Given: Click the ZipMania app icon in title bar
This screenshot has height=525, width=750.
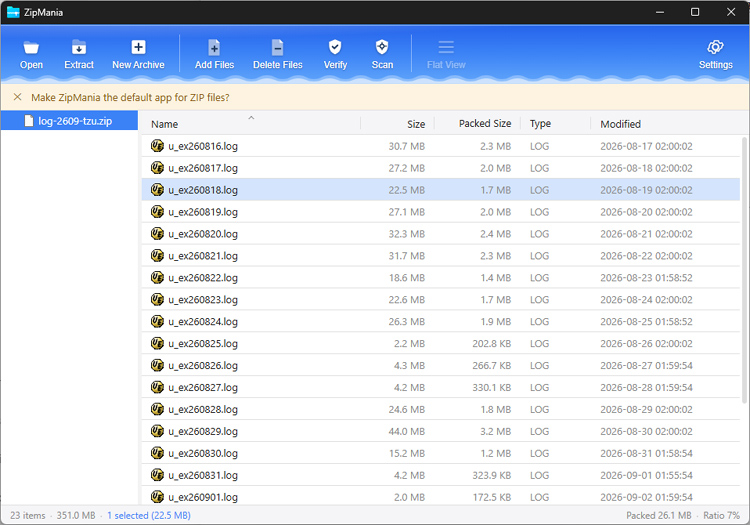Looking at the screenshot, I should (13, 12).
